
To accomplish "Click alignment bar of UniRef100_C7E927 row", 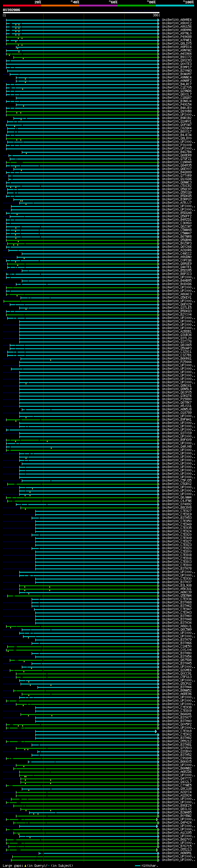I will [97, 511].
